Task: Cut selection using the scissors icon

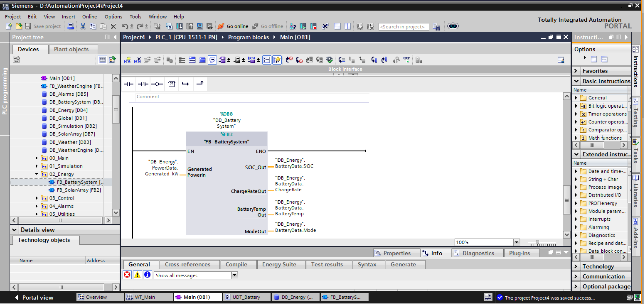Action: (x=83, y=26)
